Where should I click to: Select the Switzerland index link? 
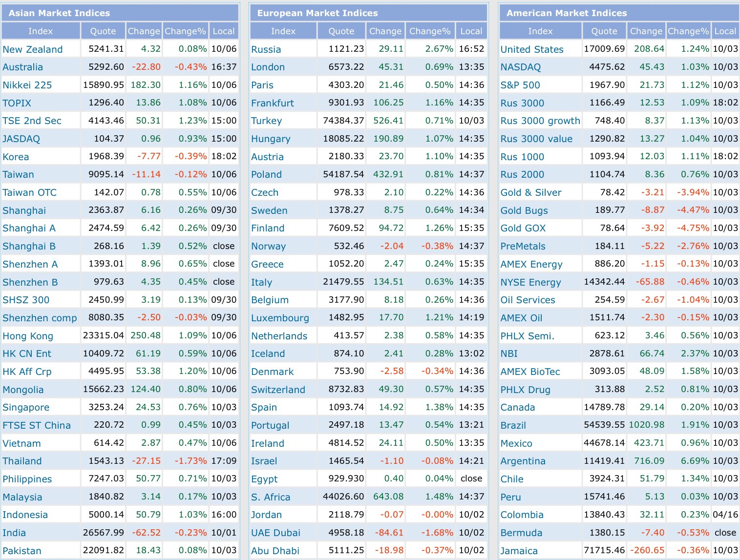pos(278,390)
